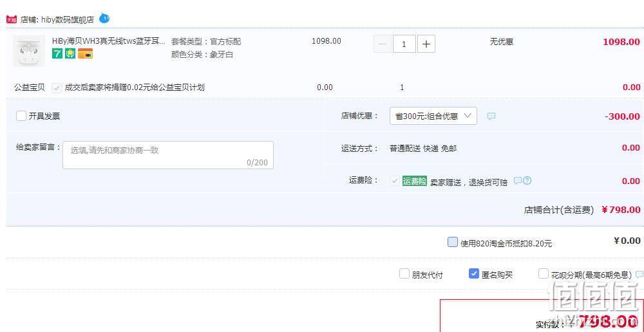Click the question mark help icon for 运费险
The width and height of the screenshot is (644, 332).
[527, 181]
